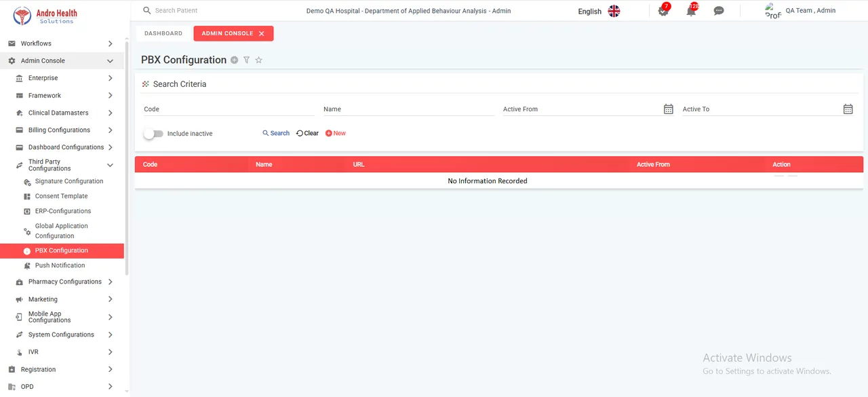Click the Framework sidebar icon
Screen dimensions: 868x397
(19, 96)
